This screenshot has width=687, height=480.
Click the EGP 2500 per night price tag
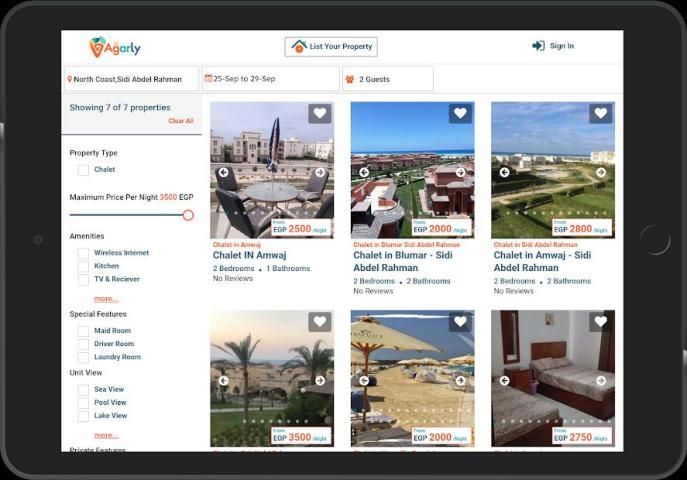coord(301,228)
